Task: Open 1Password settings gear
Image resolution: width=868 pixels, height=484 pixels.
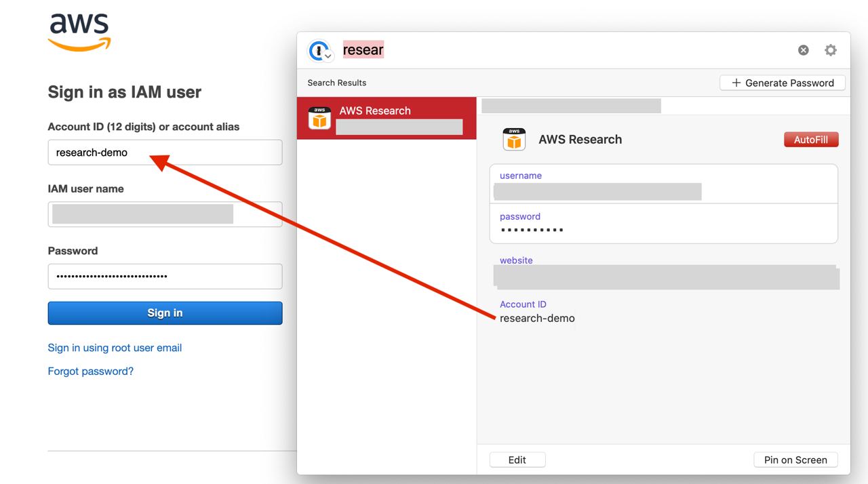Action: [x=831, y=50]
